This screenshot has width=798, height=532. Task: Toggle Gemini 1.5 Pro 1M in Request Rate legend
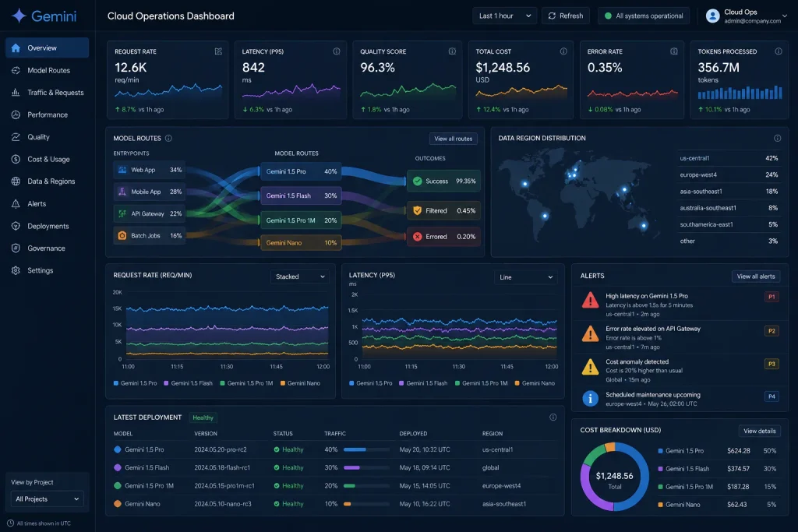(x=246, y=383)
